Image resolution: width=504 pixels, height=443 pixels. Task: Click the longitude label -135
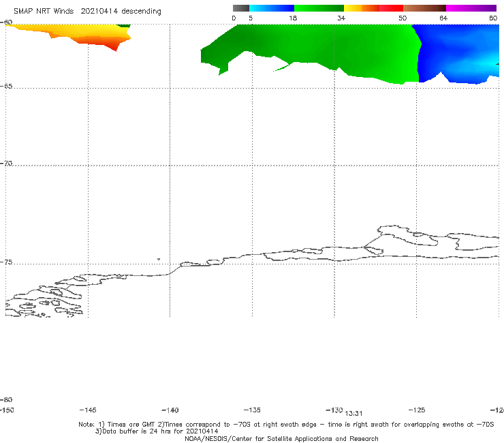click(x=252, y=410)
